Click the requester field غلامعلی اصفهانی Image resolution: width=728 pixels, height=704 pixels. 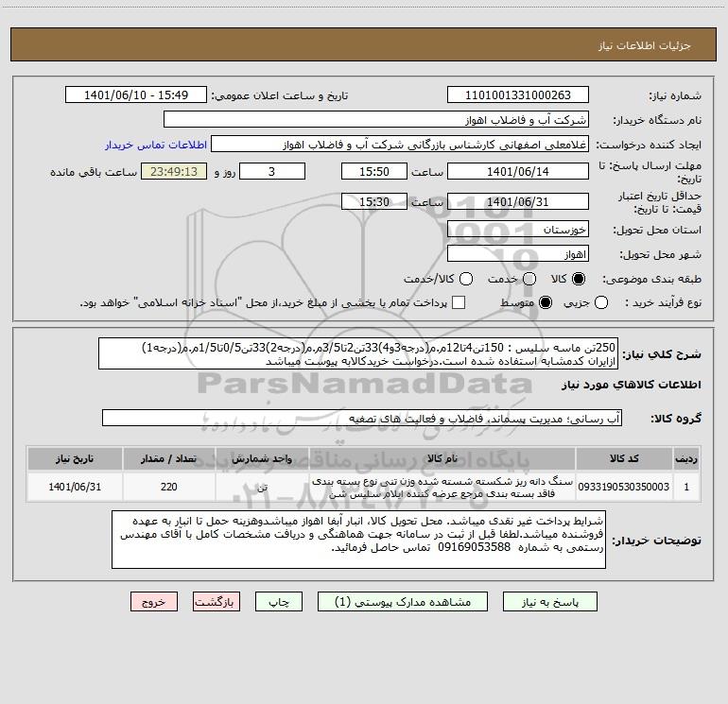pyautogui.click(x=400, y=145)
